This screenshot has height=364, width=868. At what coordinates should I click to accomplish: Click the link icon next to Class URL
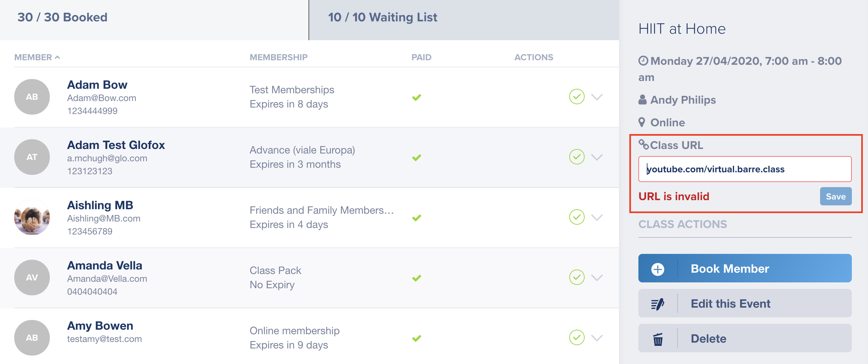pos(643,144)
